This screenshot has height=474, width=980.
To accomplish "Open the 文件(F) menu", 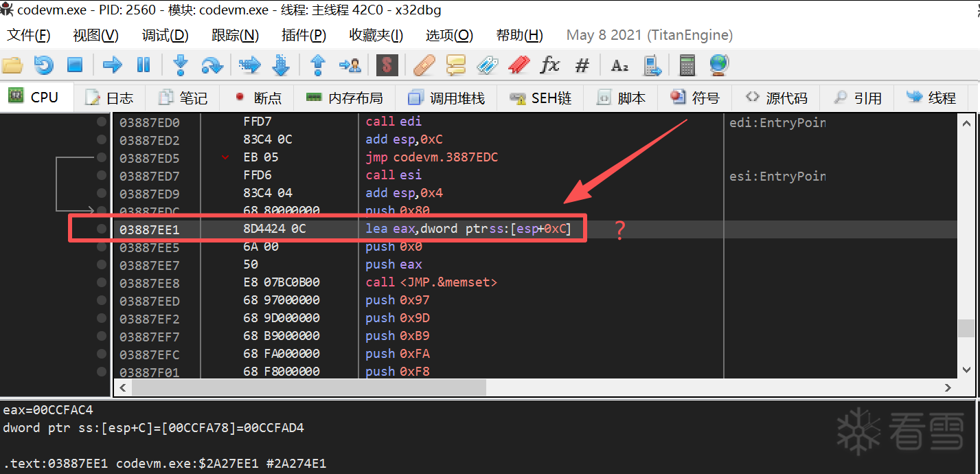I will (x=29, y=35).
